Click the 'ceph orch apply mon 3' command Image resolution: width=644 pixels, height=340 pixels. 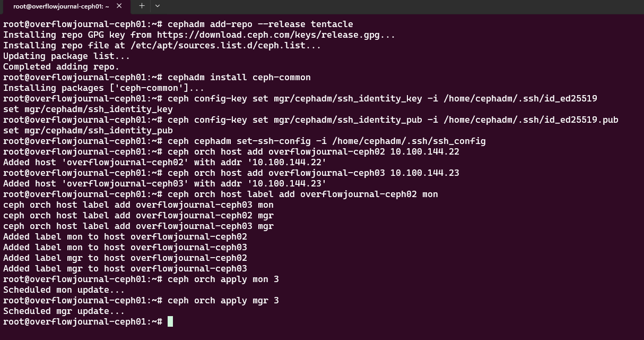[223, 279]
